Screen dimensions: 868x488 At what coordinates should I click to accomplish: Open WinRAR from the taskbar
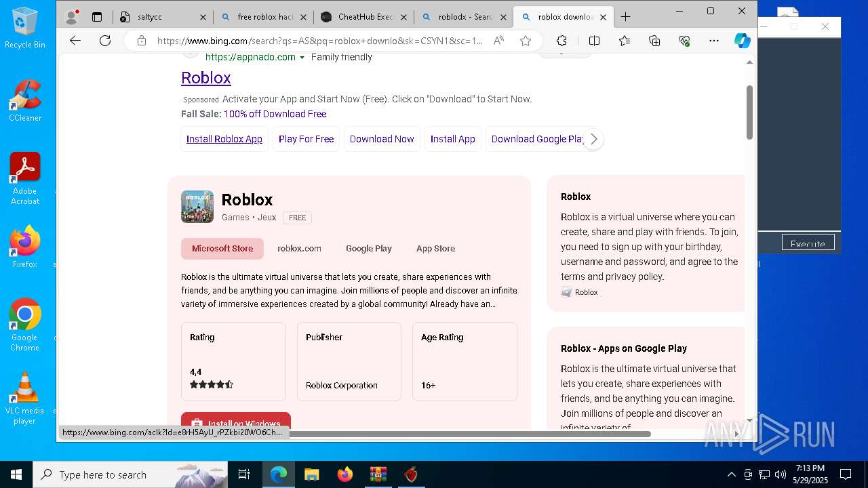coord(378,474)
